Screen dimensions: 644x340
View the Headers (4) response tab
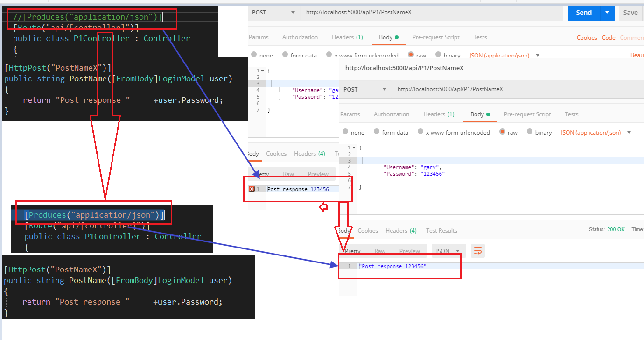401,230
